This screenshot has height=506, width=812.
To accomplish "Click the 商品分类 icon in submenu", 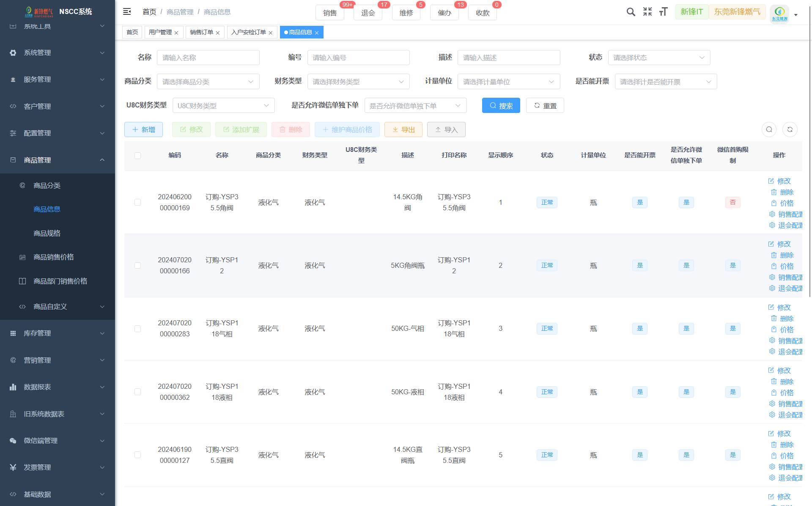I will (22, 185).
